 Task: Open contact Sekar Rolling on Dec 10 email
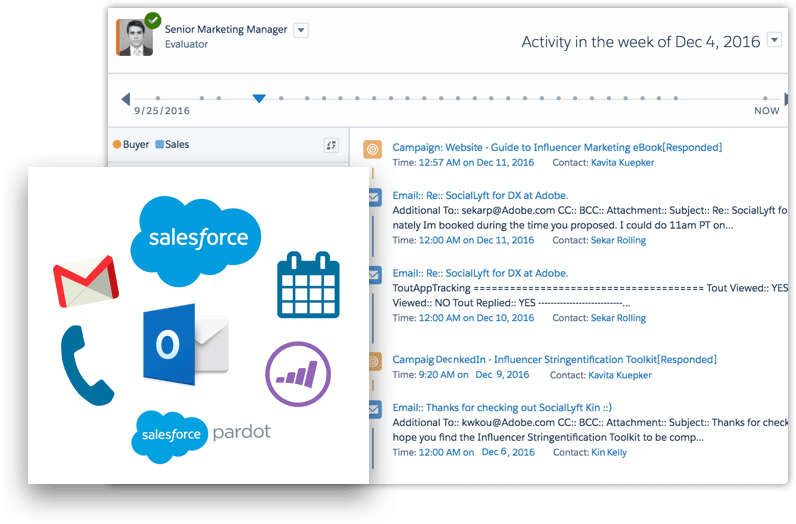(x=618, y=318)
